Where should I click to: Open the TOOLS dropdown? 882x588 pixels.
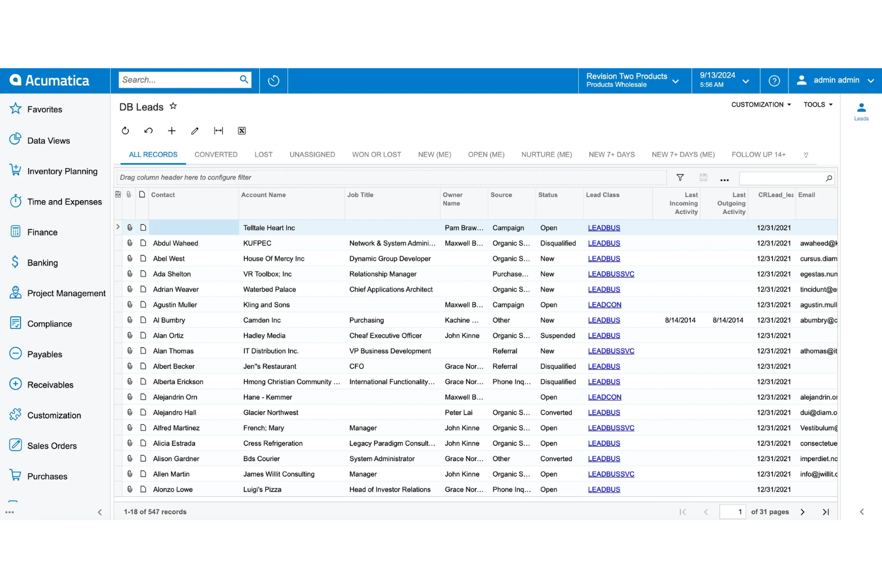(x=818, y=104)
